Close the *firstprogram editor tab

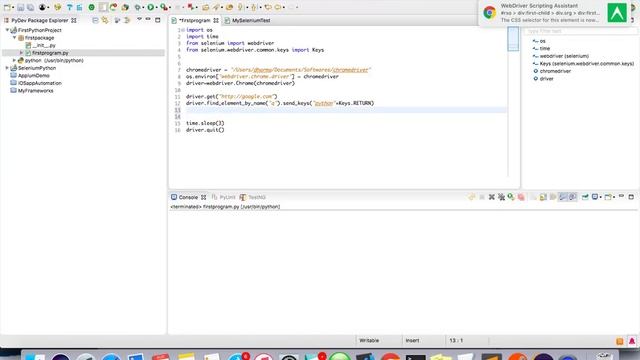(x=216, y=20)
